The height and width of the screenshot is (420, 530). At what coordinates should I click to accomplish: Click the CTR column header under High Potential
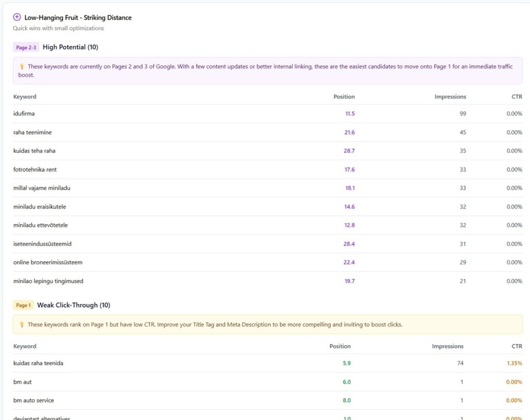coord(516,97)
